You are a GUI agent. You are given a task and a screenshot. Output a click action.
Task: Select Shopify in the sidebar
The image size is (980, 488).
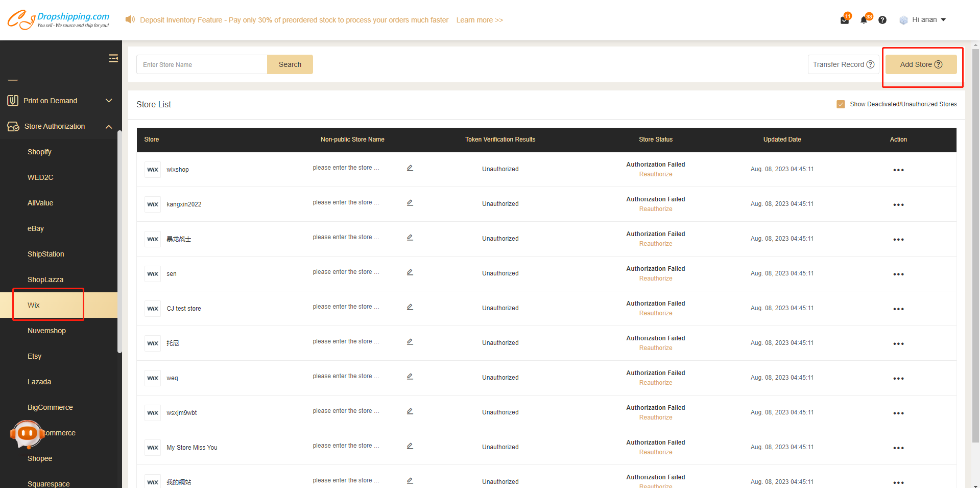[39, 152]
